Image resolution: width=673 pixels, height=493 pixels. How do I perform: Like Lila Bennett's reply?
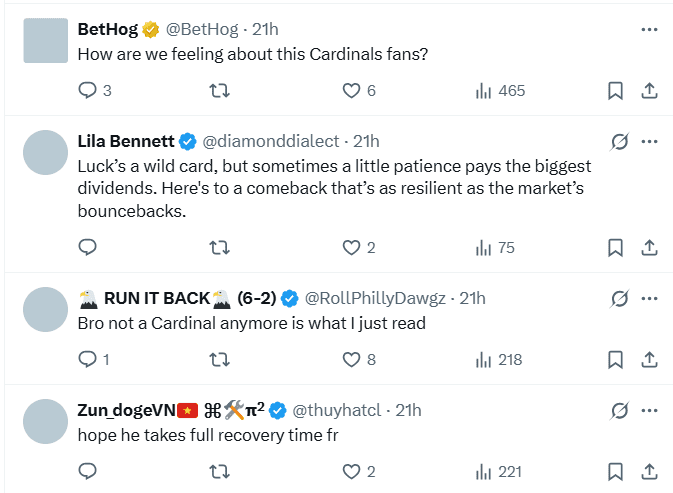click(x=351, y=247)
